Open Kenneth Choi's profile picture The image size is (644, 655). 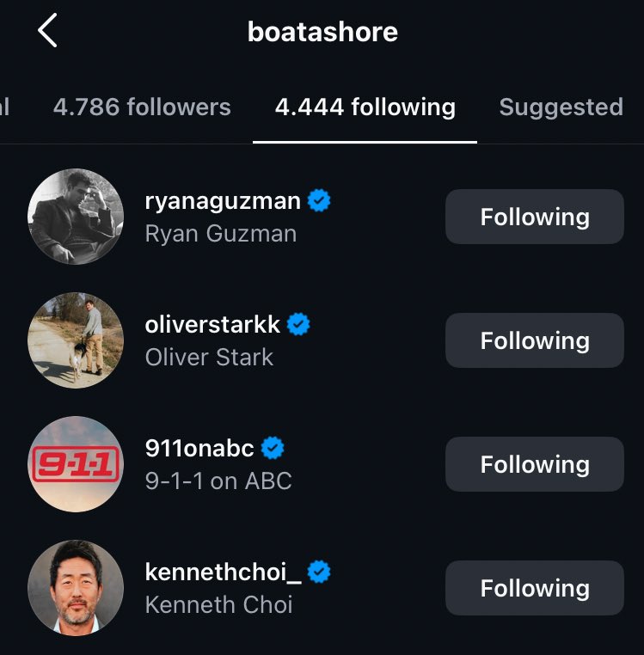pyautogui.click(x=76, y=588)
